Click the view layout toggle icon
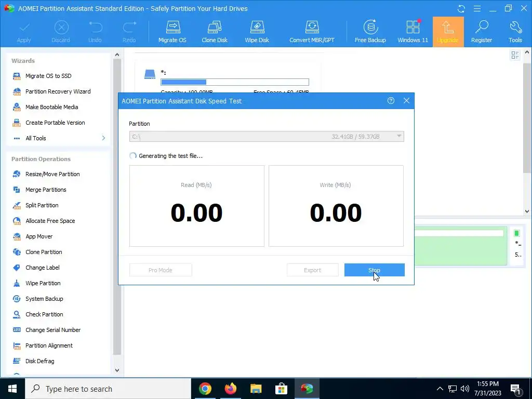This screenshot has height=399, width=532. point(515,55)
